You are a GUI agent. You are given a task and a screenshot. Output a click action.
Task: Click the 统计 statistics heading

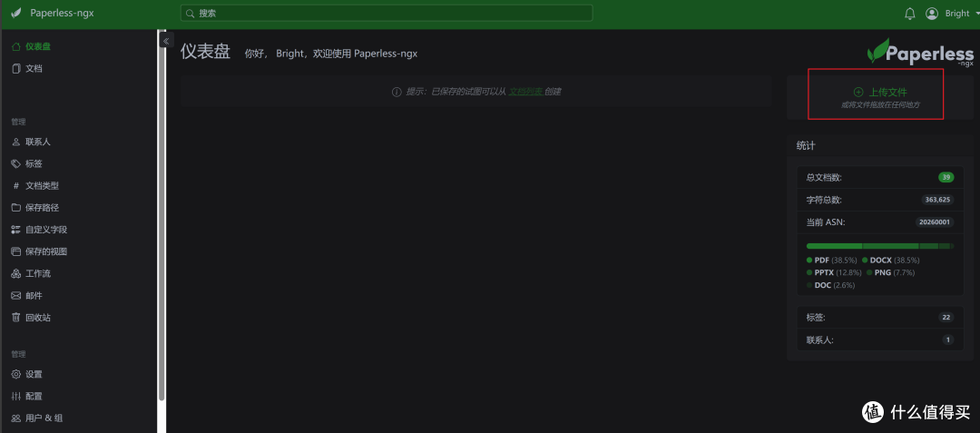tap(806, 145)
